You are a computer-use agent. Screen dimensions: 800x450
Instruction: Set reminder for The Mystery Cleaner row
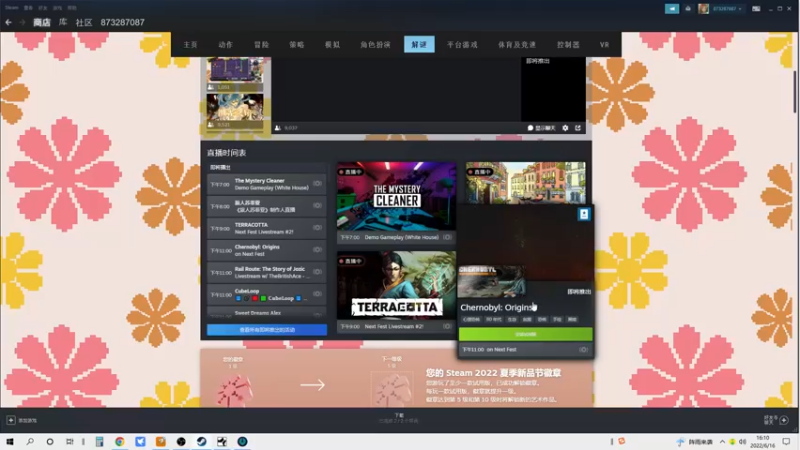coord(317,184)
